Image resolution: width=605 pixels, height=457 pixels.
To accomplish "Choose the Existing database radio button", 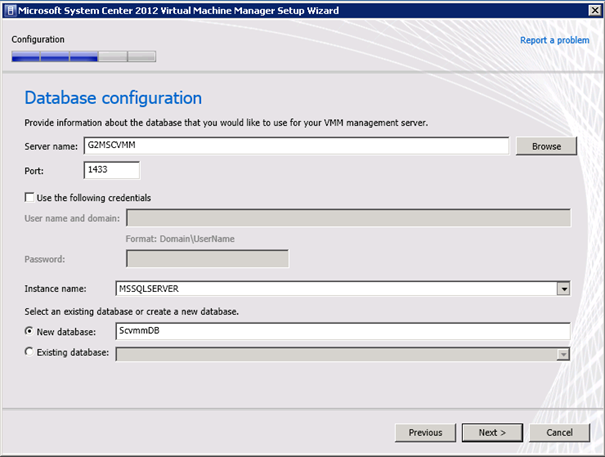I will click(x=29, y=352).
